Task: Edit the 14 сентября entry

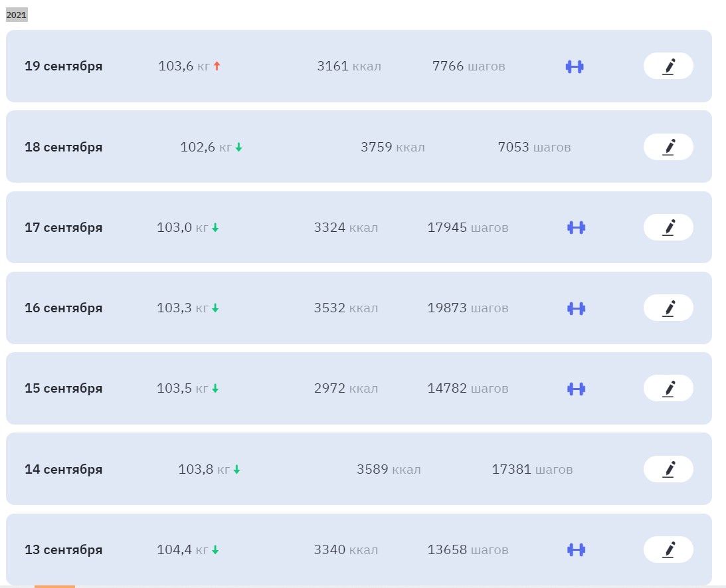Action: (668, 469)
